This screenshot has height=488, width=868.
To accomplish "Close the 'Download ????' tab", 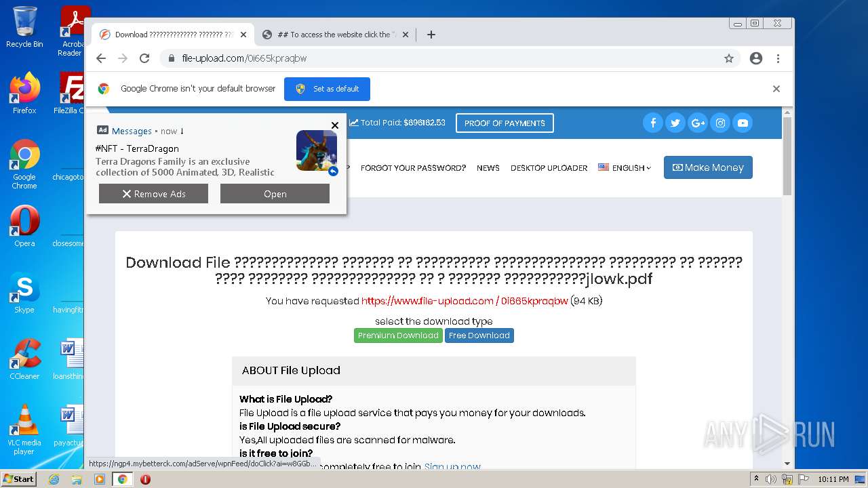I will 243,35.
